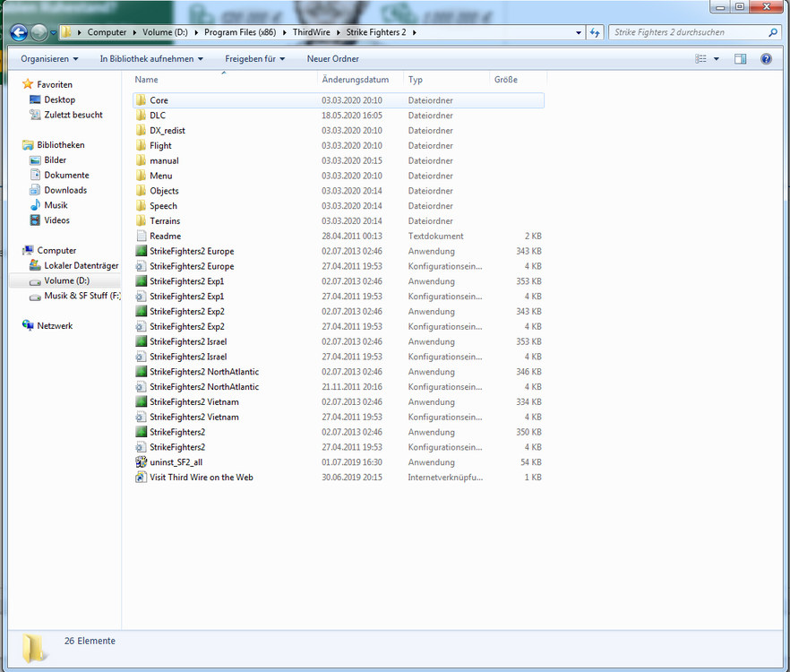
Task: Open Bilder library
Action: 55,160
